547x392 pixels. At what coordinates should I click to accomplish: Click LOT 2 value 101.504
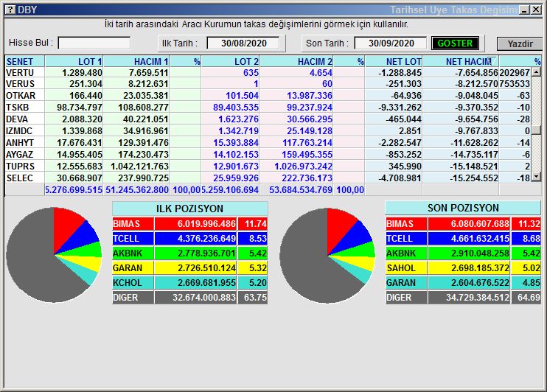tap(242, 96)
